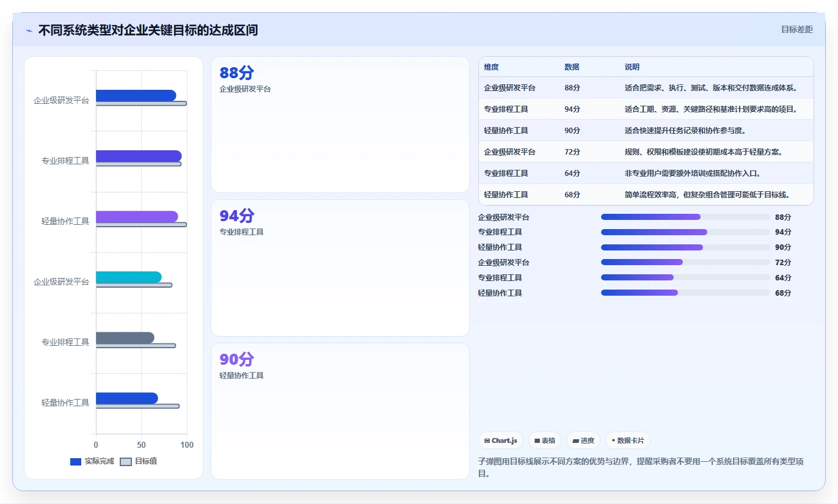The image size is (838, 504).
Task: Toggle the 目标值 legend swatch in the chart
Action: click(126, 462)
